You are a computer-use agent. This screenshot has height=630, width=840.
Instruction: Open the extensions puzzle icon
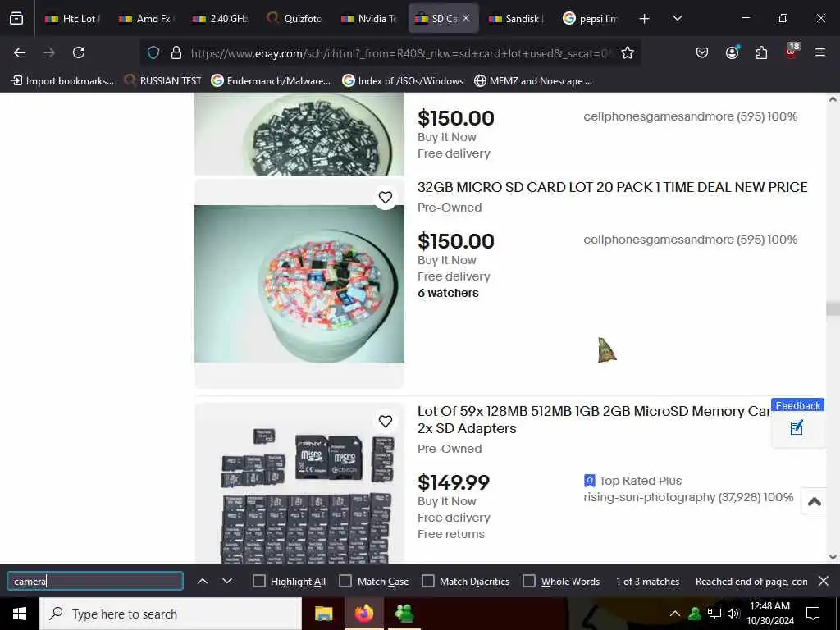point(761,52)
